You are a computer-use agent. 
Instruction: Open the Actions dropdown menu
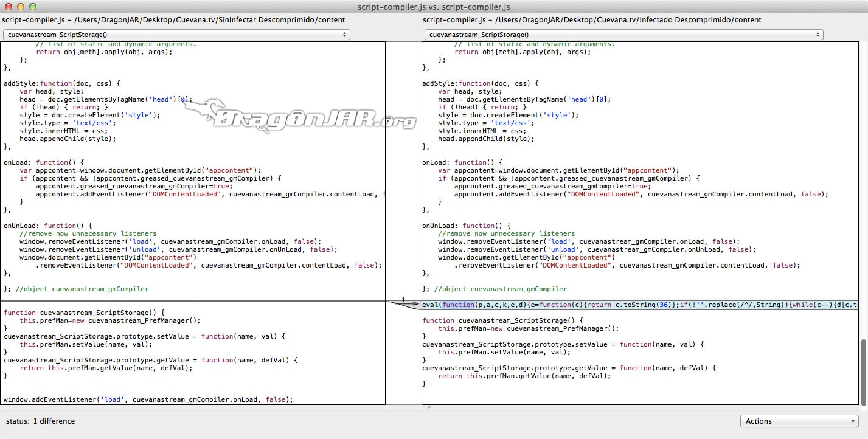(x=799, y=421)
